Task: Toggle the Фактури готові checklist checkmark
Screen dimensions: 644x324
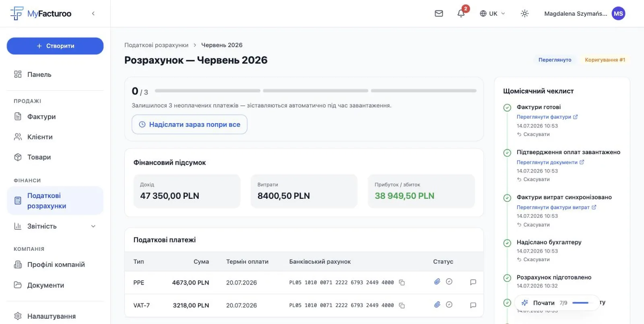Action: tap(507, 107)
